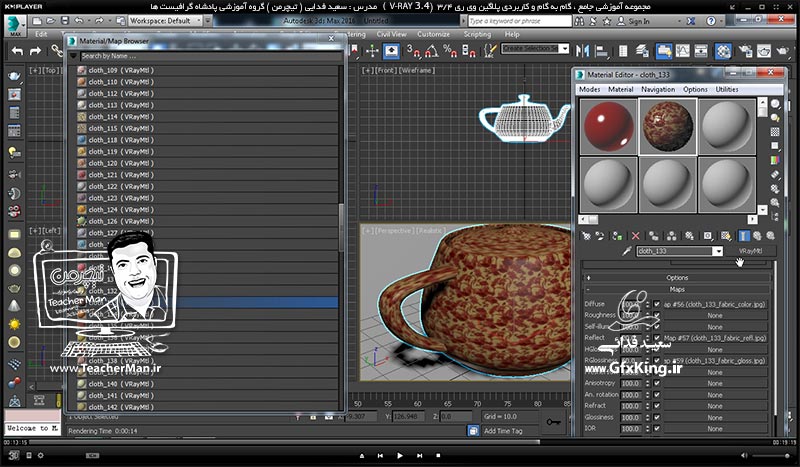Pick material from object with eyedropper
The height and width of the screenshot is (467, 800).
pos(627,251)
